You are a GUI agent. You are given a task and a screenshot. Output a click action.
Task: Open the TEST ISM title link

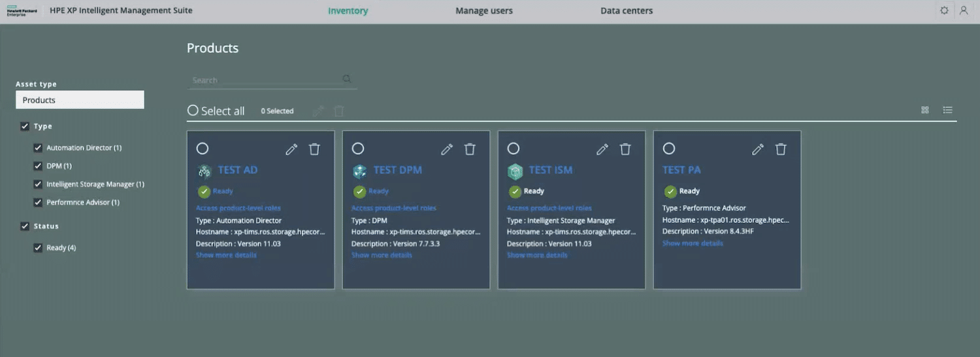(x=551, y=170)
